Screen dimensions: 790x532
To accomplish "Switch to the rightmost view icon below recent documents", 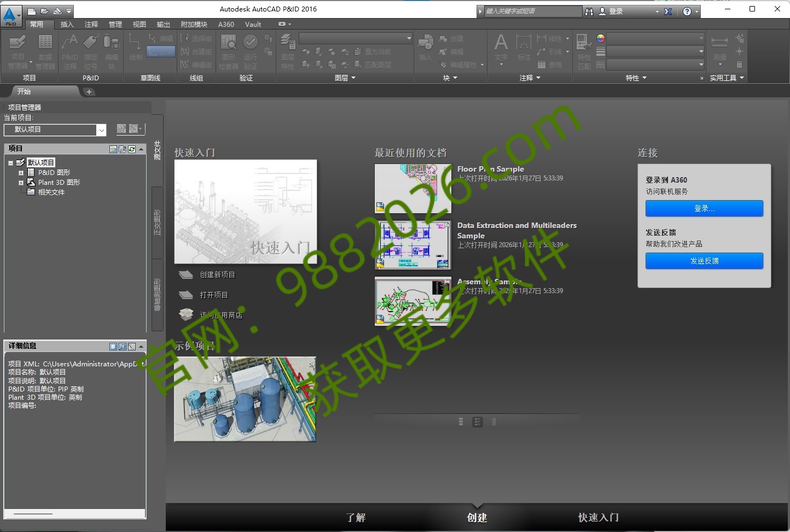I will click(x=494, y=422).
